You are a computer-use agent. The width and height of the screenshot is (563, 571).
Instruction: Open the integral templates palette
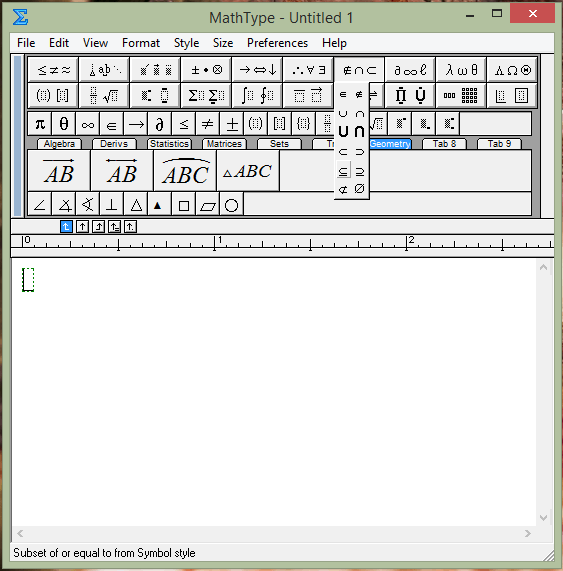point(257,95)
